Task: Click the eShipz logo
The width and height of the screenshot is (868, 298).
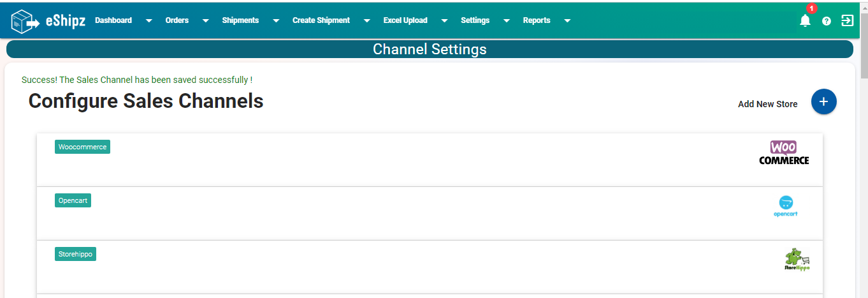Action: pyautogui.click(x=48, y=20)
